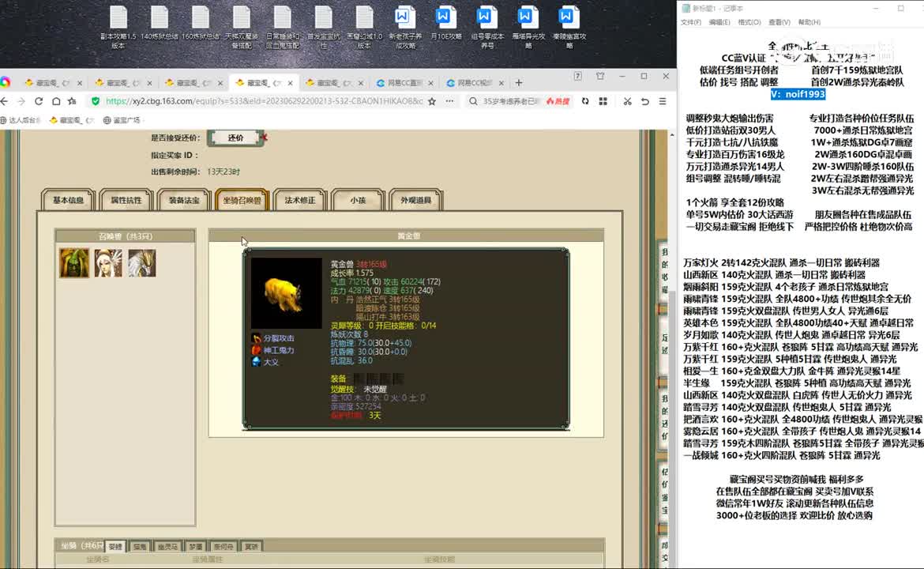Open desktop file 140炼狱总结
Screen dimensions: 924x569
click(x=159, y=24)
